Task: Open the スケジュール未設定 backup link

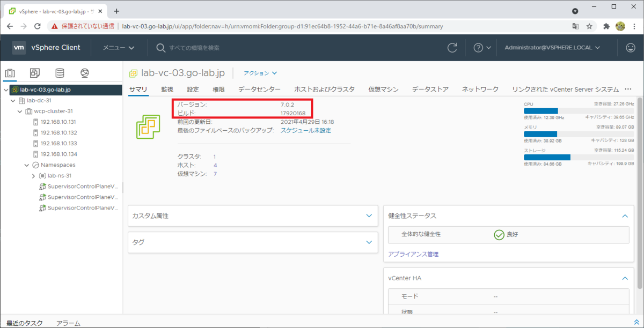Action: [306, 130]
